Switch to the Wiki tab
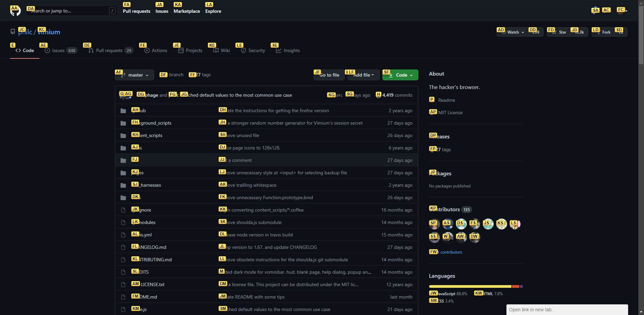This screenshot has width=644, height=315. click(222, 50)
